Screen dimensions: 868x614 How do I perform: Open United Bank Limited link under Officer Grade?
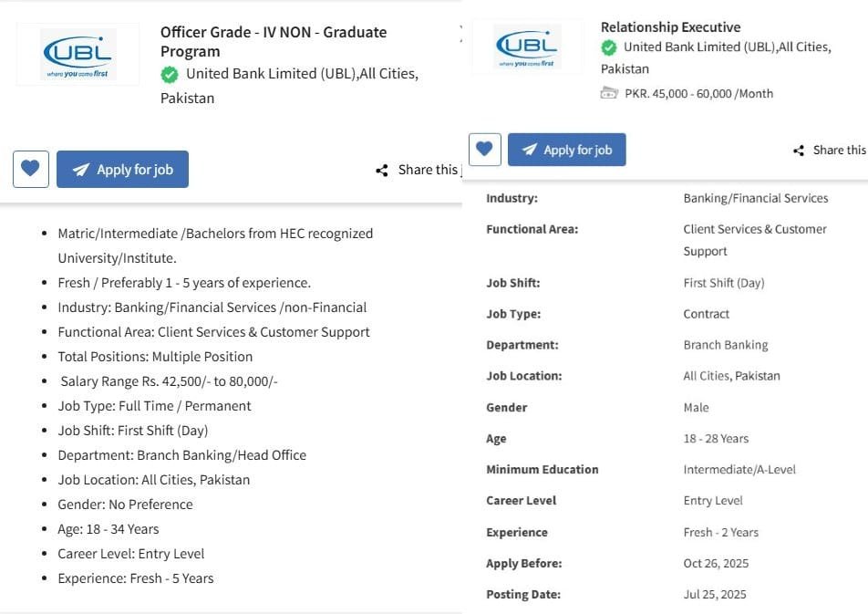click(x=301, y=75)
